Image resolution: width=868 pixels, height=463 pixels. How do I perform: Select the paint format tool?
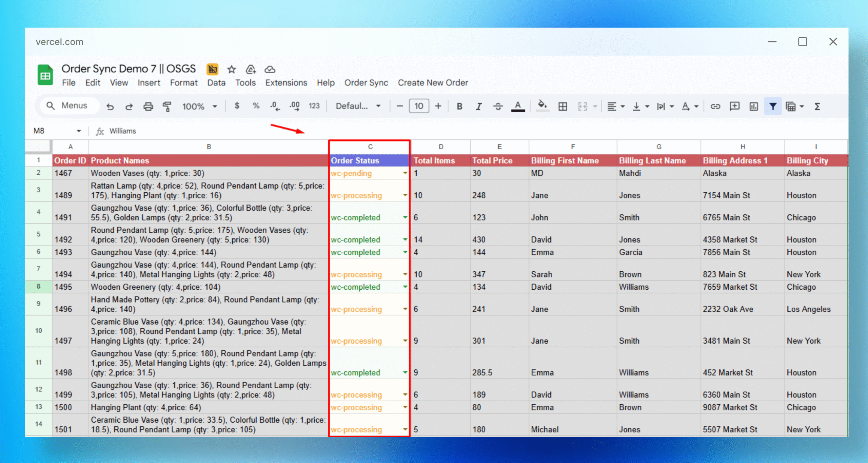(167, 107)
